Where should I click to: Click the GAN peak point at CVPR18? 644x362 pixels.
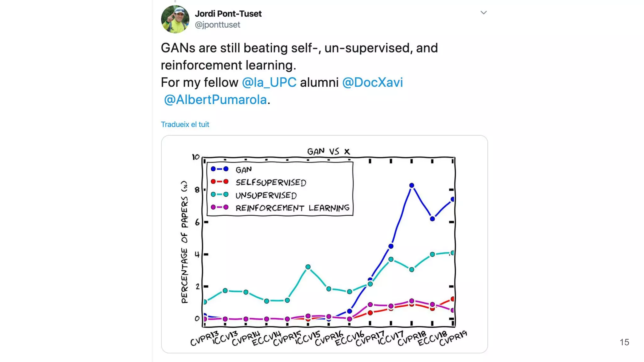[412, 185]
